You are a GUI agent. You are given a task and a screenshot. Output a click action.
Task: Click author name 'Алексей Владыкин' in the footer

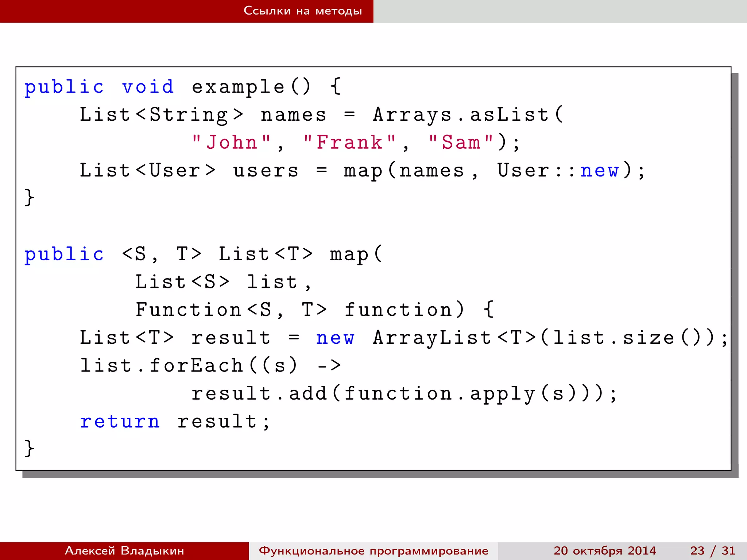pos(124,551)
